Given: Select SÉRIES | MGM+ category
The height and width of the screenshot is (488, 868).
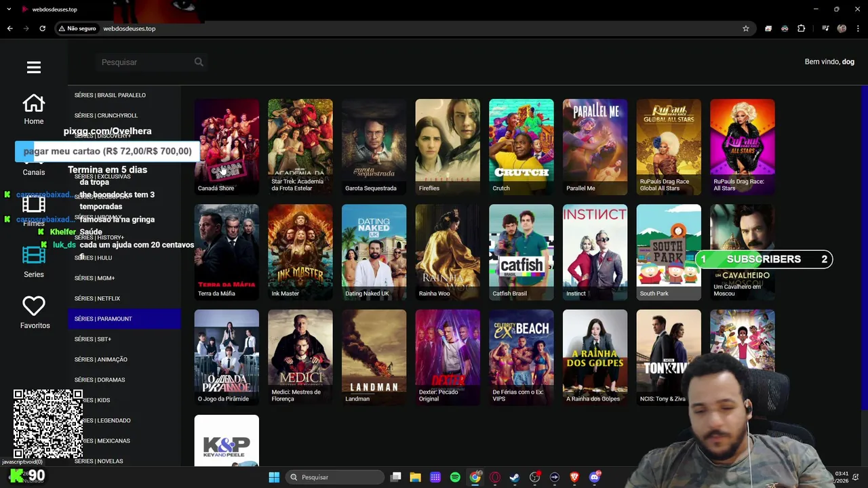Looking at the screenshot, I should pos(124,278).
